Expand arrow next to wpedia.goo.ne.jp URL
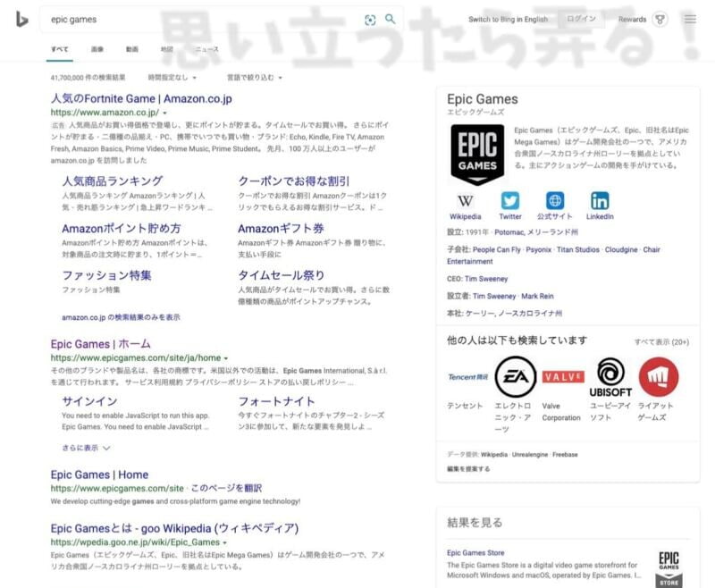This screenshot has height=588, width=715. [225, 543]
